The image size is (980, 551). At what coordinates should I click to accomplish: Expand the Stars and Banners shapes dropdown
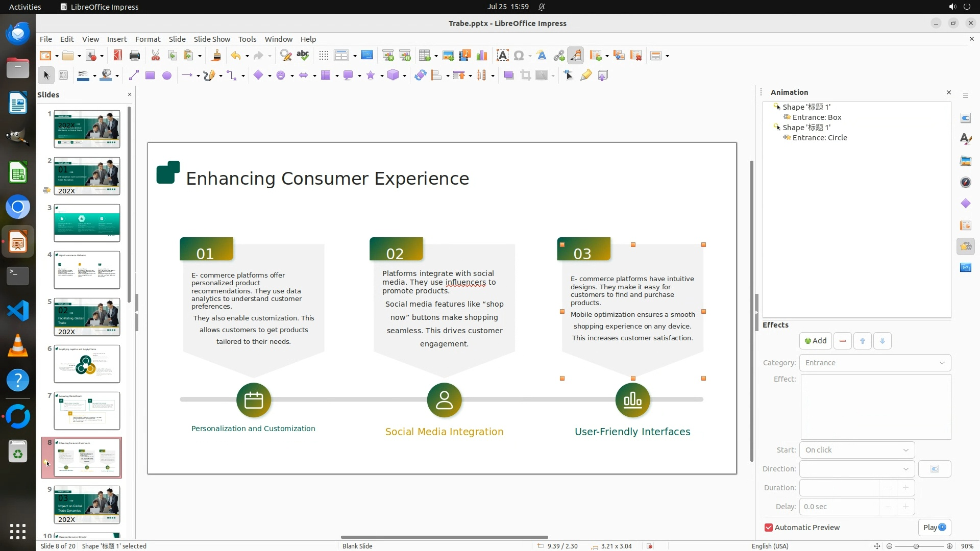tap(382, 76)
